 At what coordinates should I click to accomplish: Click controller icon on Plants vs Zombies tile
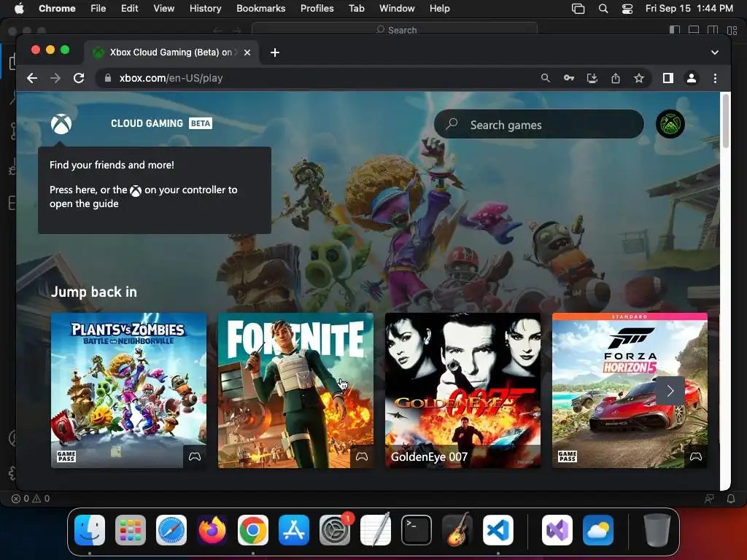[195, 456]
